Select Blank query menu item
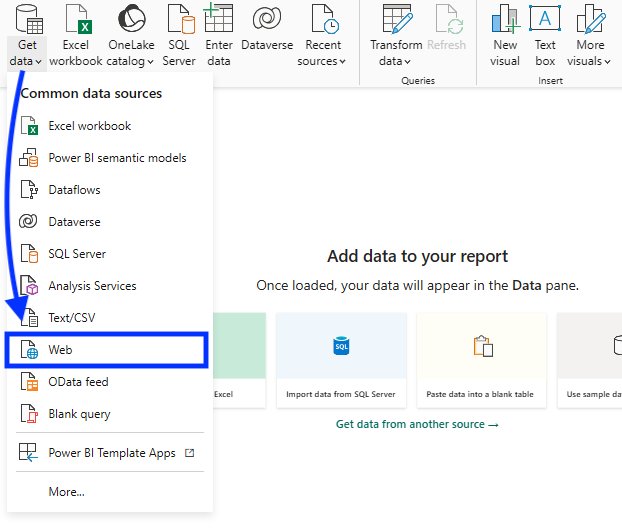The width and height of the screenshot is (622, 531). pos(110,414)
